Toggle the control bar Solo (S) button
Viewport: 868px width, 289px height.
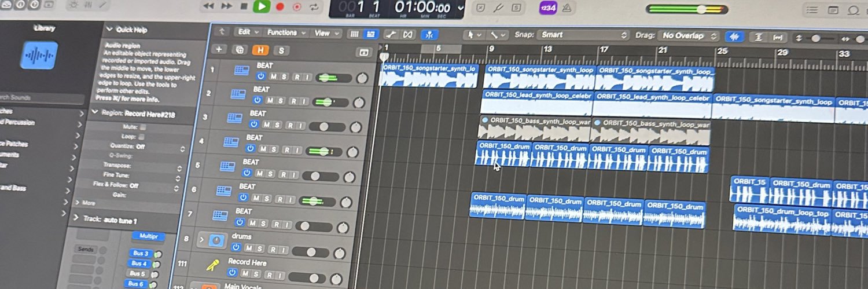click(x=516, y=8)
